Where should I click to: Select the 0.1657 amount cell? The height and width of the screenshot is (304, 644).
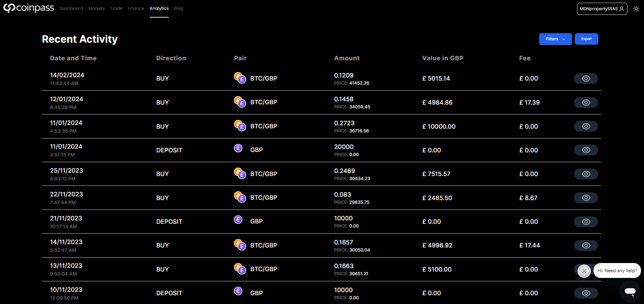(343, 242)
